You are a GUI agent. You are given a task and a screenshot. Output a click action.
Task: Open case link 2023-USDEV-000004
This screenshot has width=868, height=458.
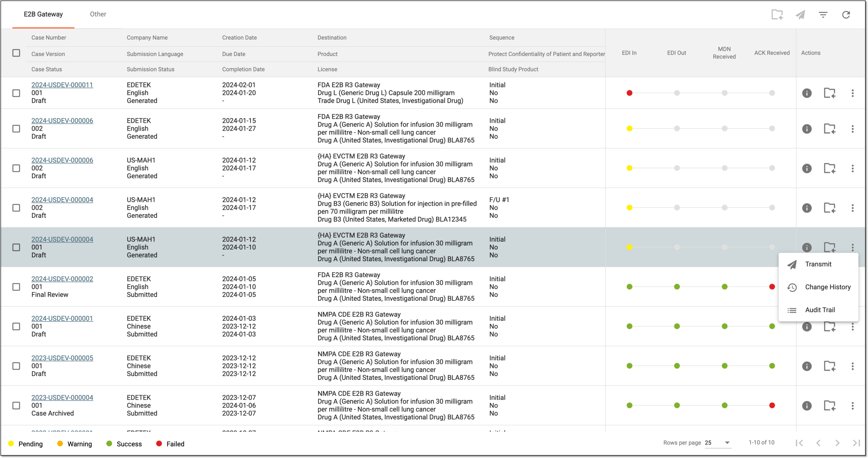(62, 398)
